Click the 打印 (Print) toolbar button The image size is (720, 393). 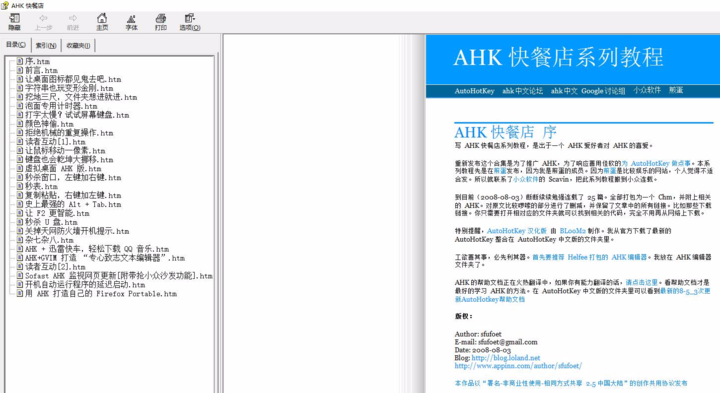161,22
